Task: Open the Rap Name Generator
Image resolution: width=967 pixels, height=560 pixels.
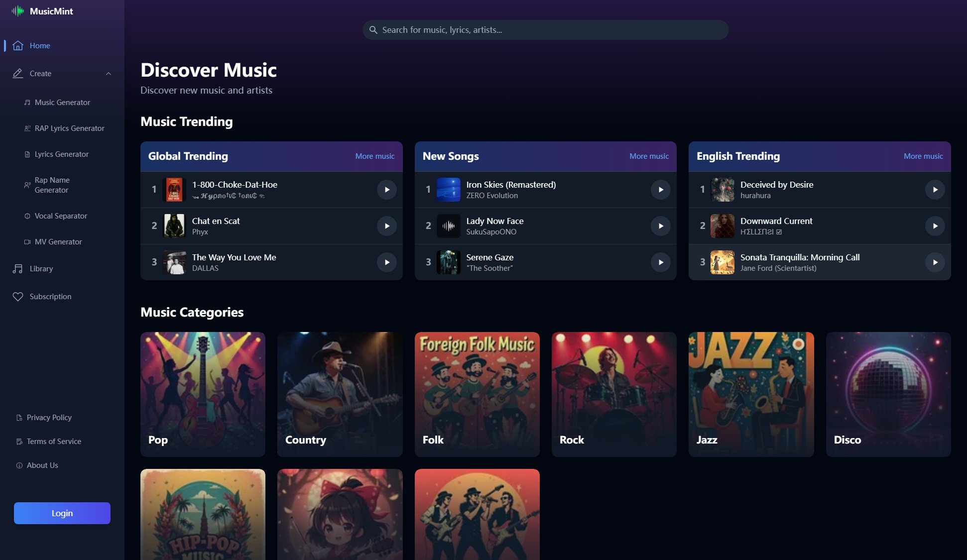Action: point(55,185)
